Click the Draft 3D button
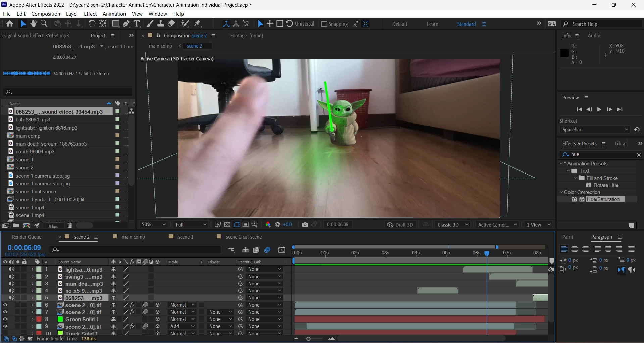Screen dimensions: 644x343 [400, 225]
